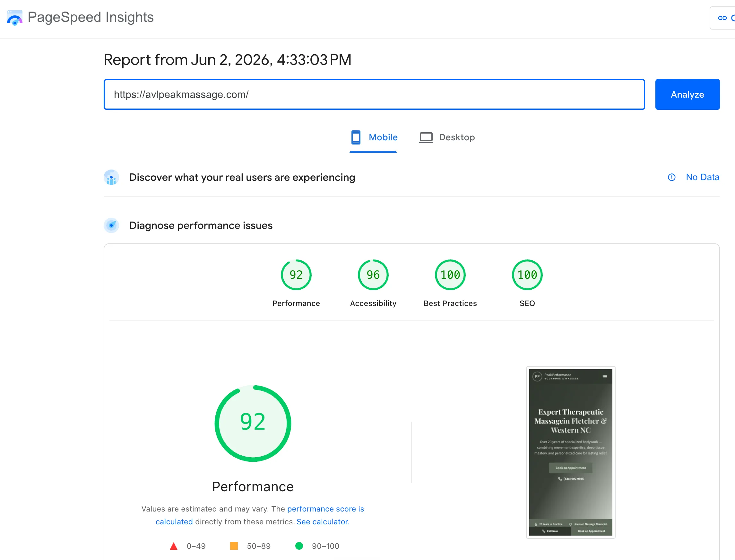The image size is (735, 560).
Task: Click the Accessibility label
Action: (x=373, y=303)
